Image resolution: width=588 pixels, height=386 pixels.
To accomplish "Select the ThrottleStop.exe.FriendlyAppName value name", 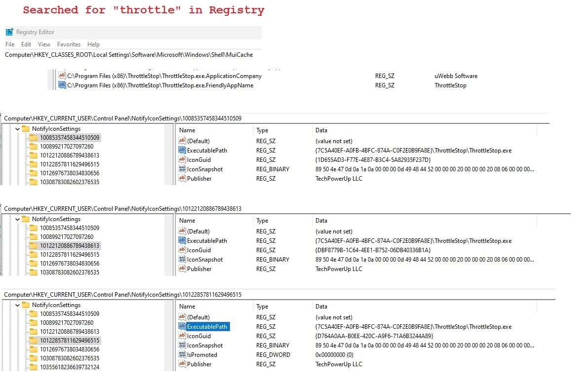I will 160,85.
